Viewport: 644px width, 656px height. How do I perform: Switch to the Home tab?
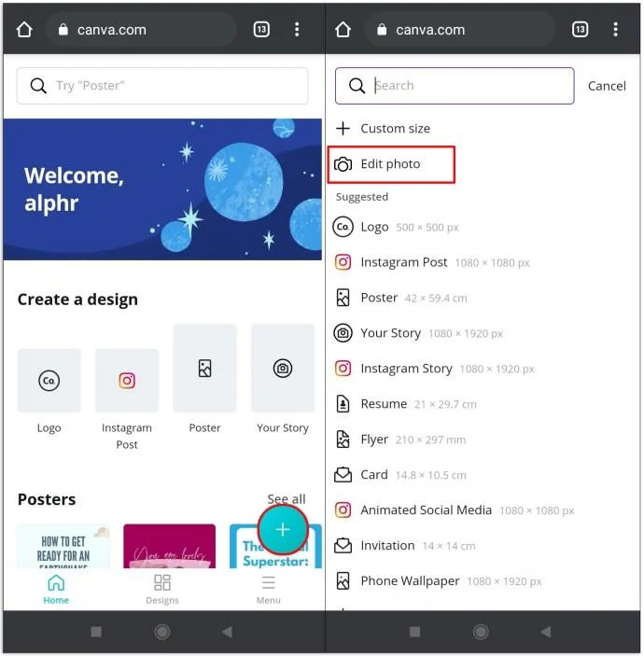(x=56, y=589)
